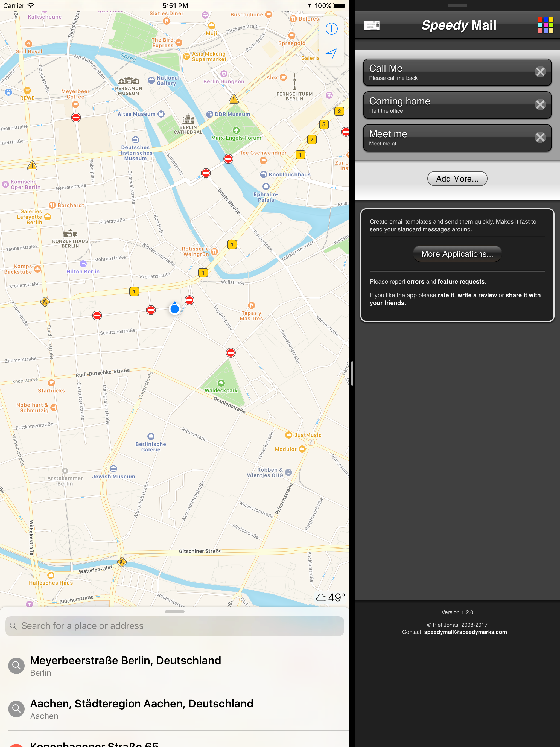Viewport: 560px width, 747px height.
Task: Tap the Ephraim-Palais marker
Action: (266, 186)
